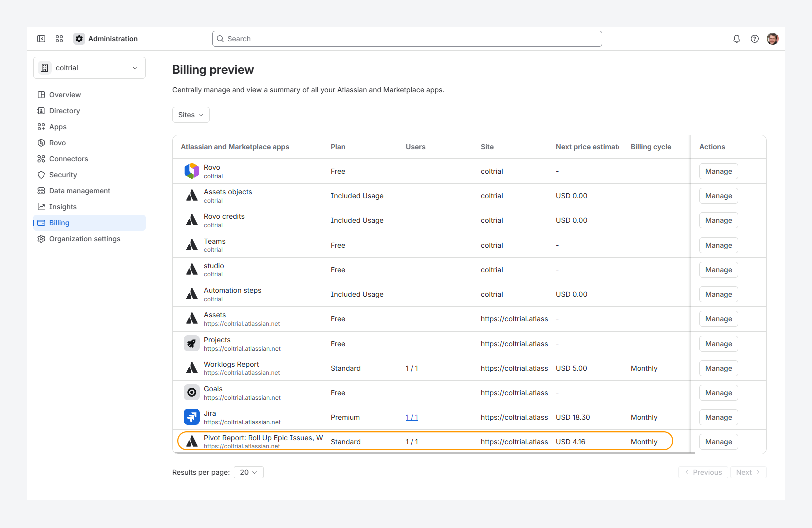Image resolution: width=812 pixels, height=528 pixels.
Task: Collapse the sidebar panel icon
Action: pyautogui.click(x=41, y=39)
